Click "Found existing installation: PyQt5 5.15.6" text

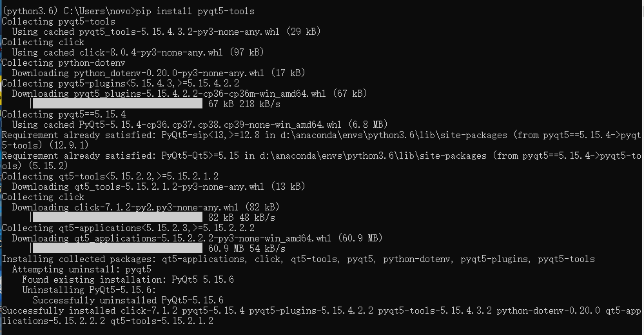pyautogui.click(x=128, y=279)
